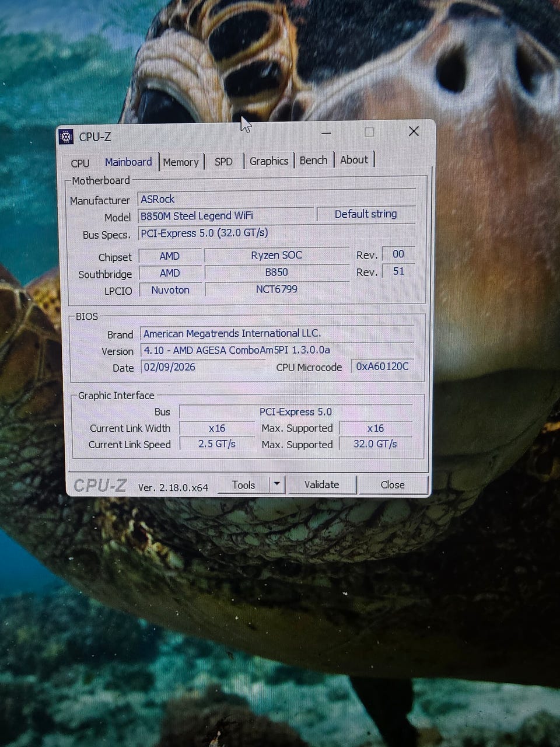Close CPU-Z with the X icon
Image resolution: width=560 pixels, height=747 pixels.
tap(414, 131)
